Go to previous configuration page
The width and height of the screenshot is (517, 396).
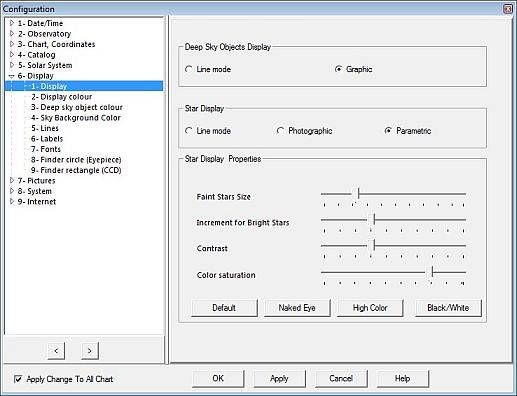point(56,351)
